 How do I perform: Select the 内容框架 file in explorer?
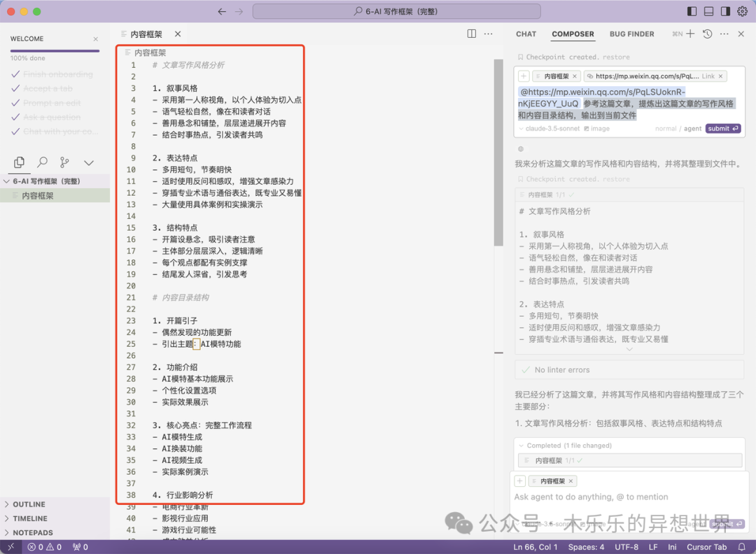(x=55, y=196)
